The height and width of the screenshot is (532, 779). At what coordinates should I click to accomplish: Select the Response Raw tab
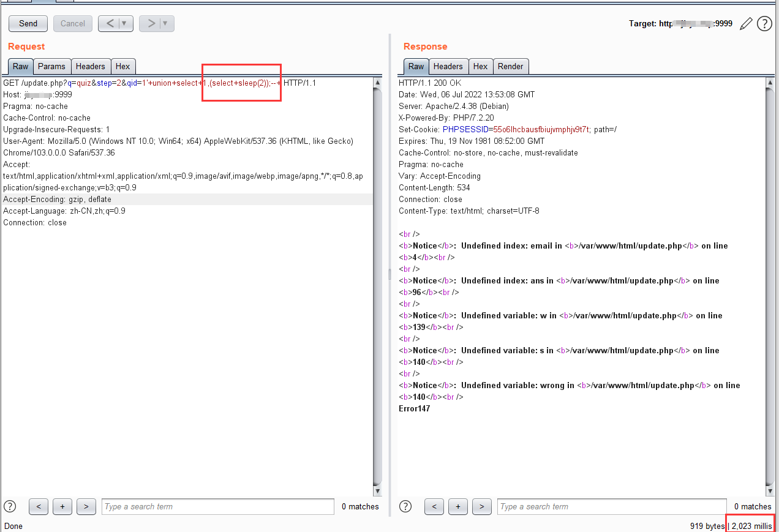coord(416,66)
